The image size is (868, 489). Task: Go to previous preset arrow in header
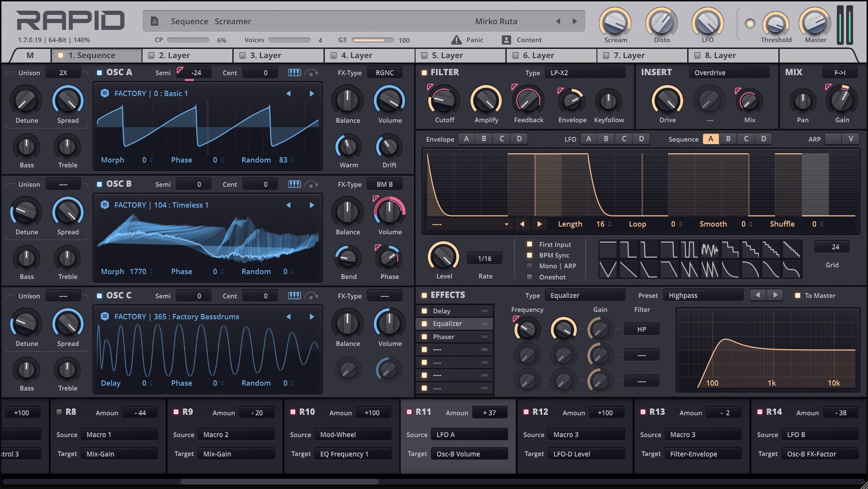click(558, 21)
